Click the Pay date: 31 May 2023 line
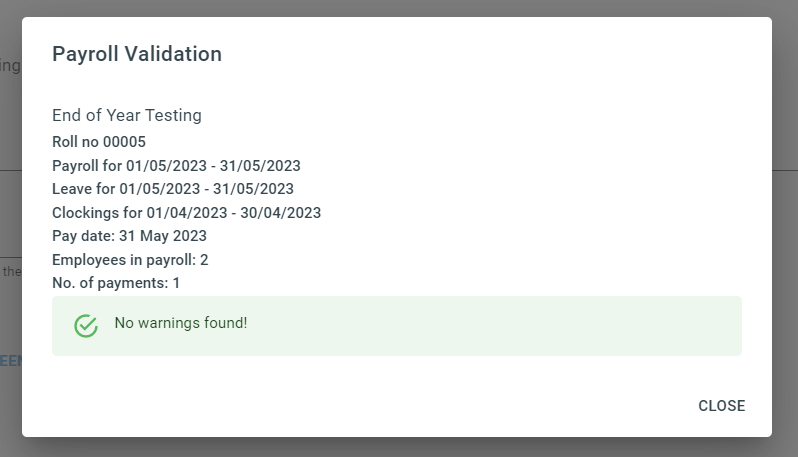This screenshot has width=798, height=457. [129, 236]
